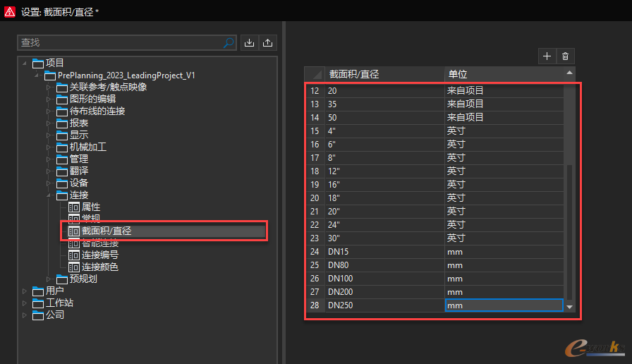Click the 用户 folder icon
The width and height of the screenshot is (632, 364).
pos(38,291)
